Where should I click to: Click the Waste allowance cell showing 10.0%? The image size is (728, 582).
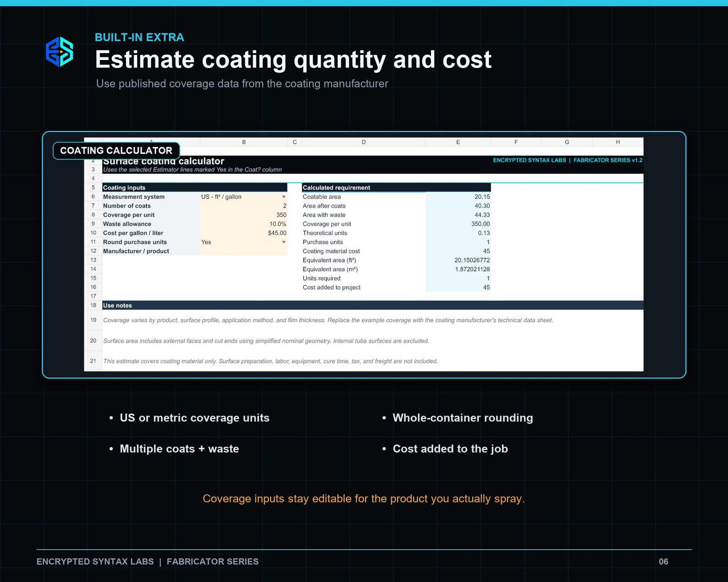(243, 224)
